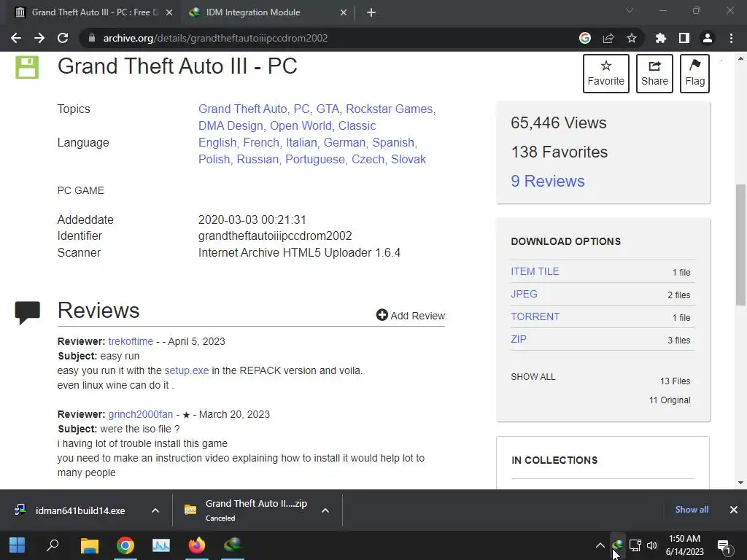This screenshot has width=747, height=560.
Task: Bookmark this tab with the star icon
Action: click(x=631, y=38)
